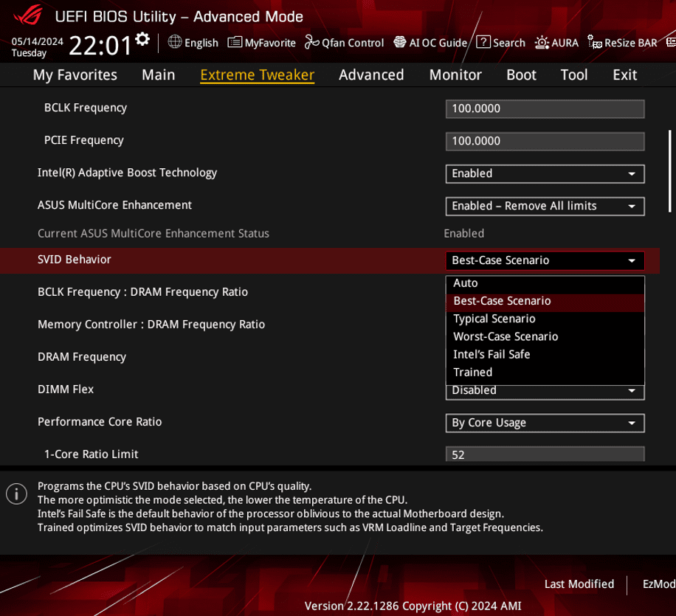Collapse the SVID Behavior dropdown
Viewport: 676px width, 616px height.
[x=545, y=260]
